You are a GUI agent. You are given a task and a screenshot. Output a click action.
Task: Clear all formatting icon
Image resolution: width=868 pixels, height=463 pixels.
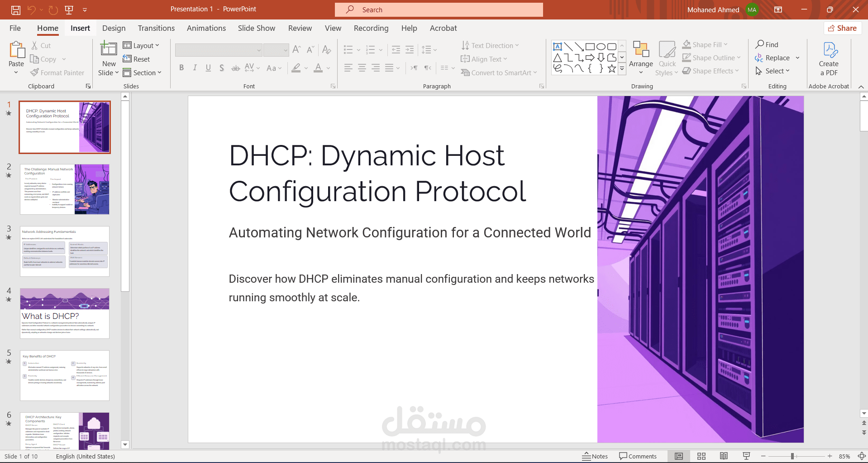327,49
